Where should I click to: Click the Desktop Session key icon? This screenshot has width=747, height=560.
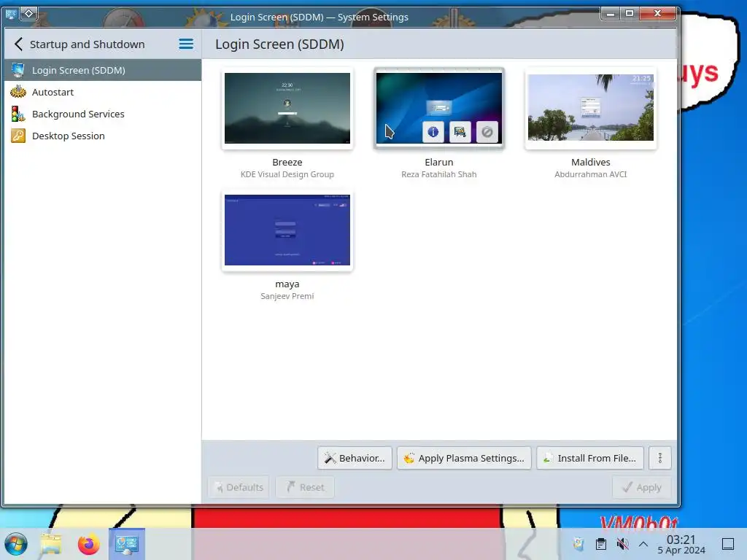pyautogui.click(x=18, y=136)
